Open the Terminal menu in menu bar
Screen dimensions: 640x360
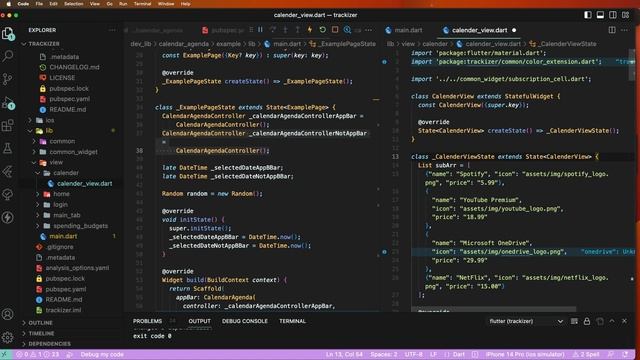click(142, 4)
